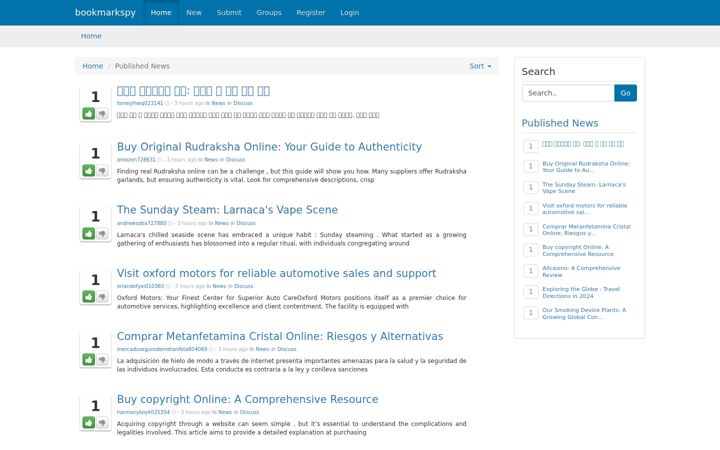
Task: Click Discuss under The Sunday Steam post
Action: (246, 223)
